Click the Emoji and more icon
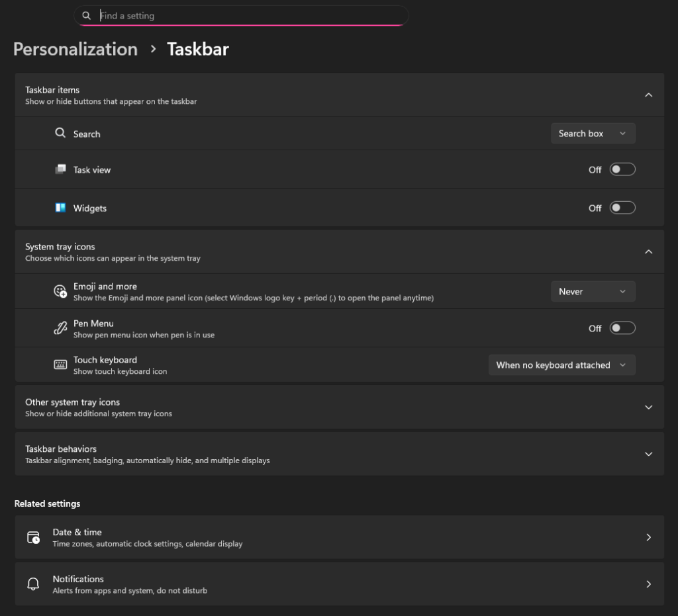Screen dimensions: 678x616 point(60,291)
